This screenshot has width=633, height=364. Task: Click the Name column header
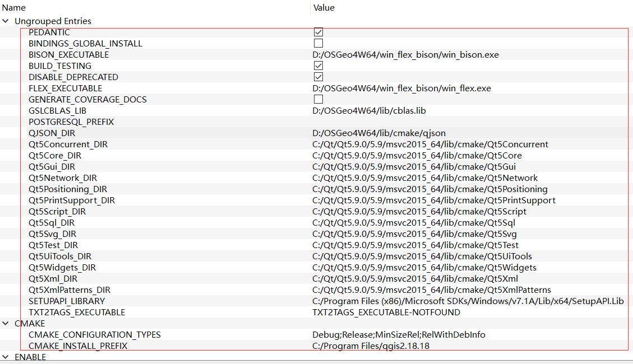[x=13, y=8]
